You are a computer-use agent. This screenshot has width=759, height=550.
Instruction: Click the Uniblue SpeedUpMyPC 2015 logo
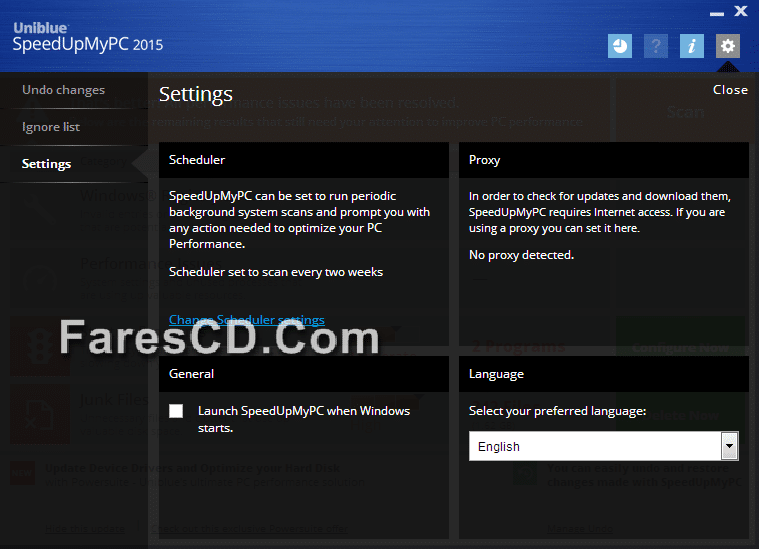pyautogui.click(x=88, y=38)
